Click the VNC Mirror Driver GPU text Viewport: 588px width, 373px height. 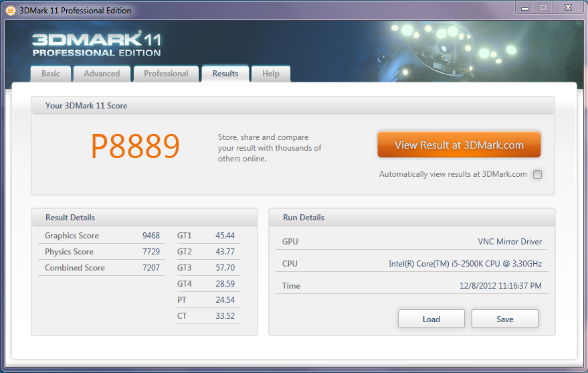[510, 242]
